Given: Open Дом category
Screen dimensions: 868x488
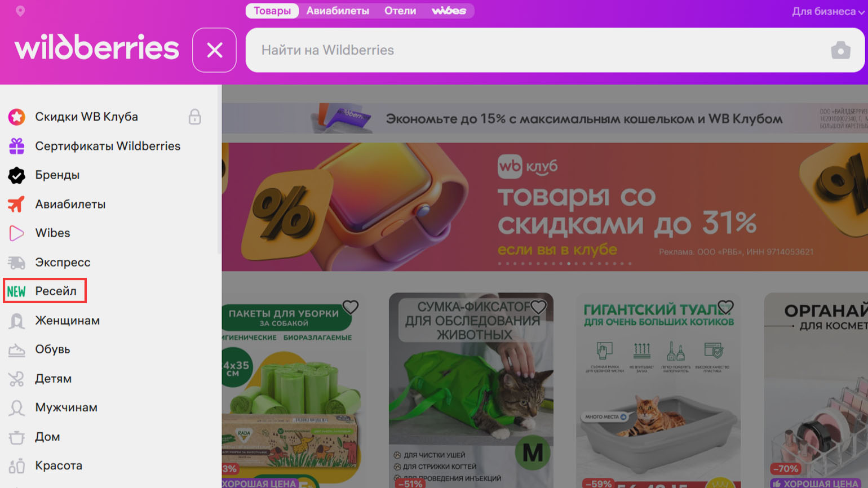Looking at the screenshot, I should coord(47,437).
